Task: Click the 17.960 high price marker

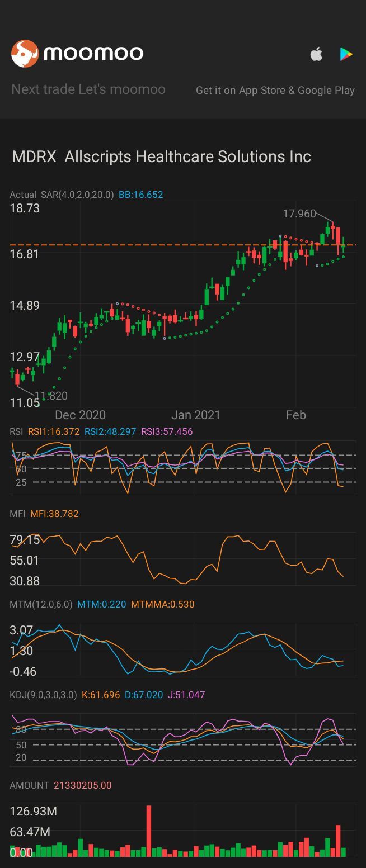Action: point(299,214)
